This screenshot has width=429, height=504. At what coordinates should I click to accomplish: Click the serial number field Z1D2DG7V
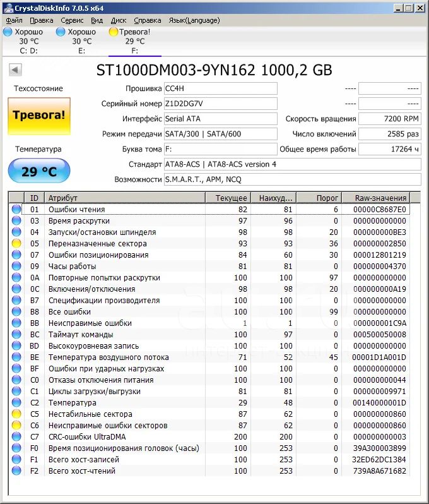tap(221, 104)
